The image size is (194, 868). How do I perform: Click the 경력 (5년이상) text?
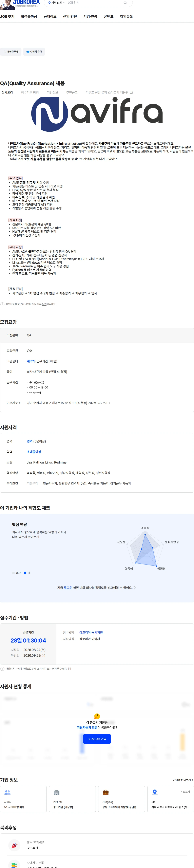(x=36, y=441)
